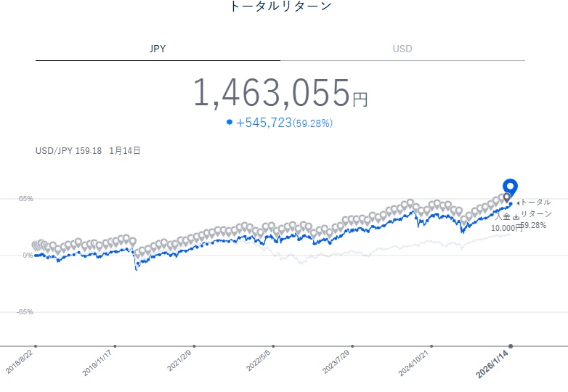Screen dimensions: 568x392
Task: Click the トータルリターン page title
Action: [x=280, y=7]
